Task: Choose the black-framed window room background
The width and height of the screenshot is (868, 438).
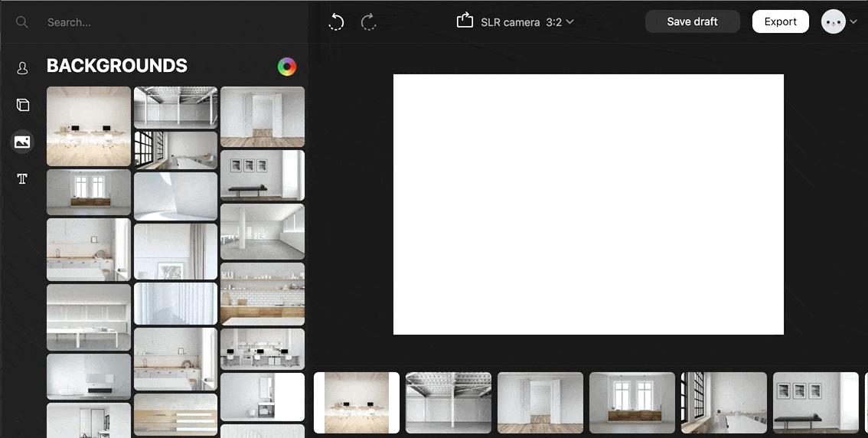Action: pos(175,150)
